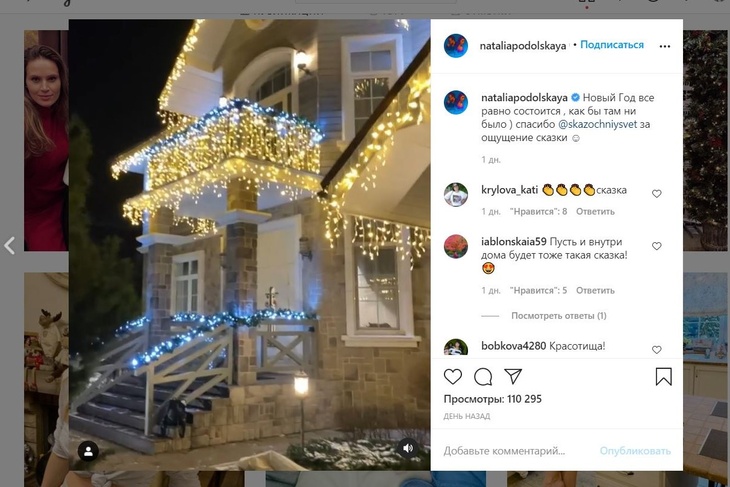The image size is (730, 487).
Task: Open nataliapodolskaya profile avatar in header
Action: pyautogui.click(x=456, y=46)
